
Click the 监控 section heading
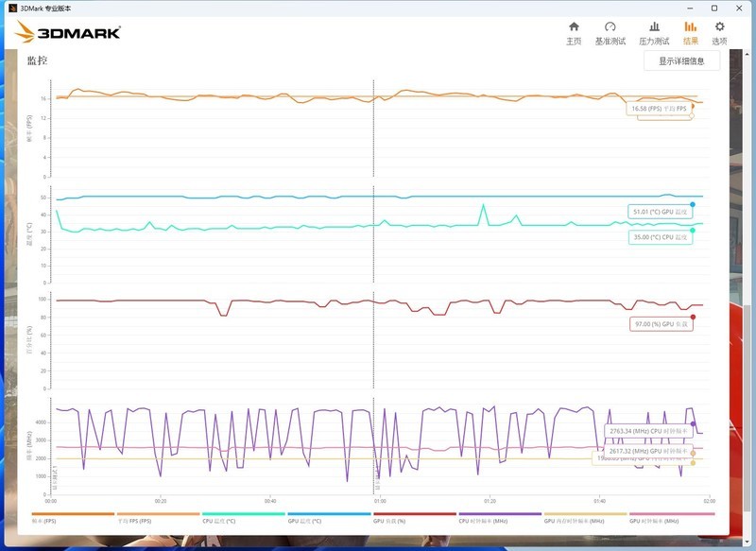[37, 60]
